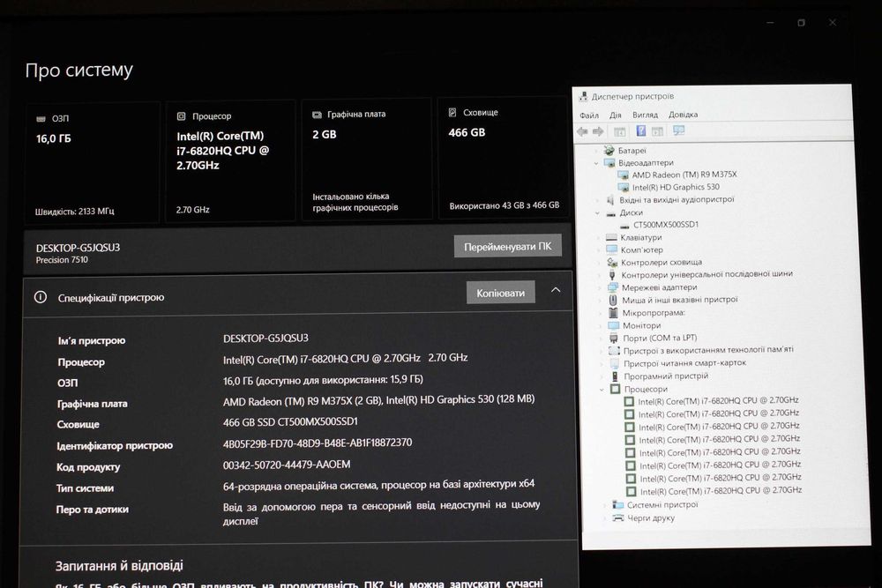
Task: Click the Процесор chip icon in top card
Action: coord(181,116)
